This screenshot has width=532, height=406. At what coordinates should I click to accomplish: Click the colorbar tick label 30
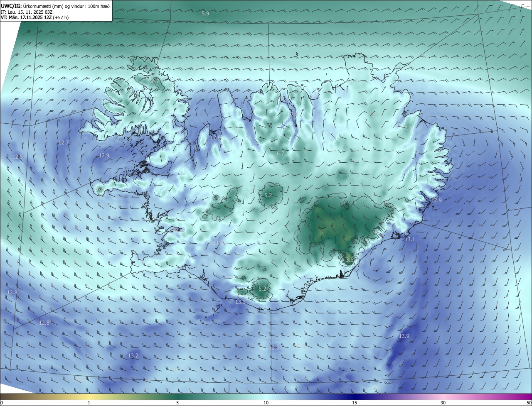(x=443, y=403)
